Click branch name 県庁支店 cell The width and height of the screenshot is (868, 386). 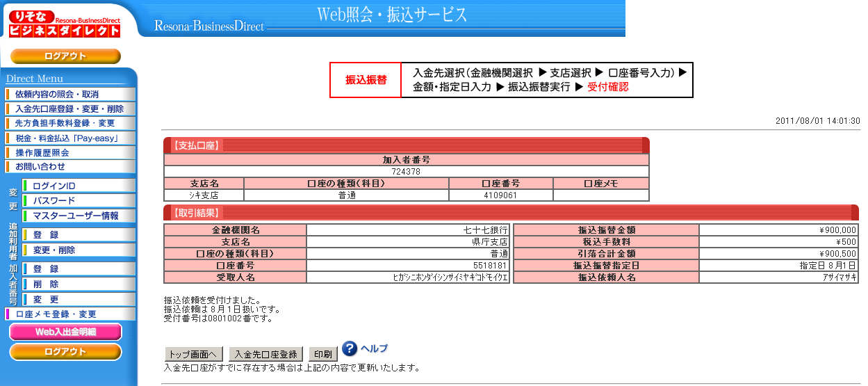[x=408, y=241]
